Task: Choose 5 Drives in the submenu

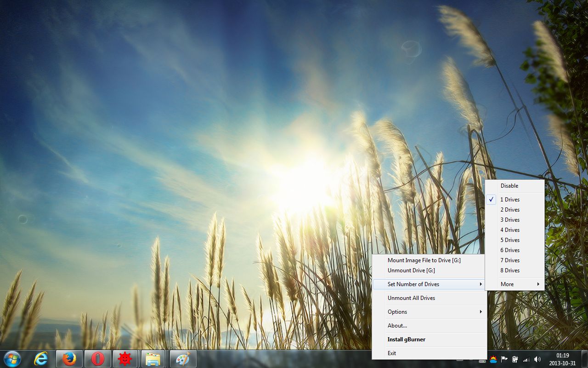Action: (x=510, y=240)
